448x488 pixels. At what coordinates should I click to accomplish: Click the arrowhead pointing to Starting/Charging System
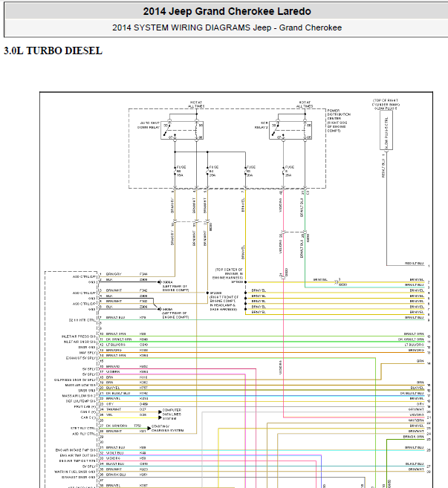pos(149,429)
